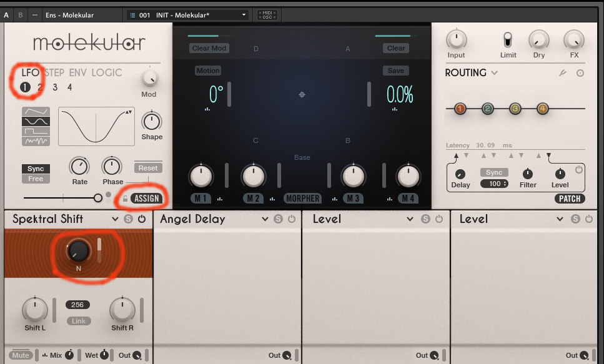The image size is (604, 364).
Task: Switch to the ENV modulator tab
Action: 78,72
